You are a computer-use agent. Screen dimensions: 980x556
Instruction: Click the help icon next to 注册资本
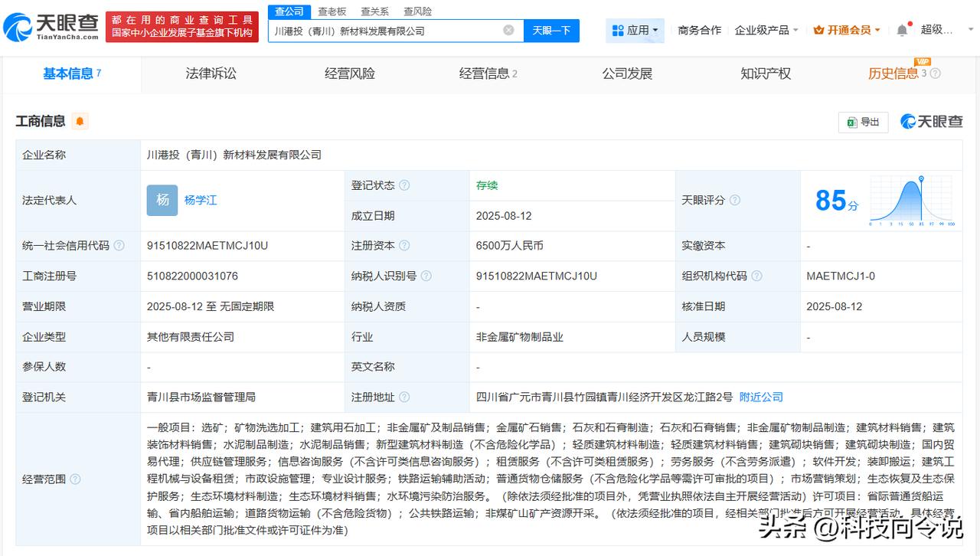(x=404, y=246)
